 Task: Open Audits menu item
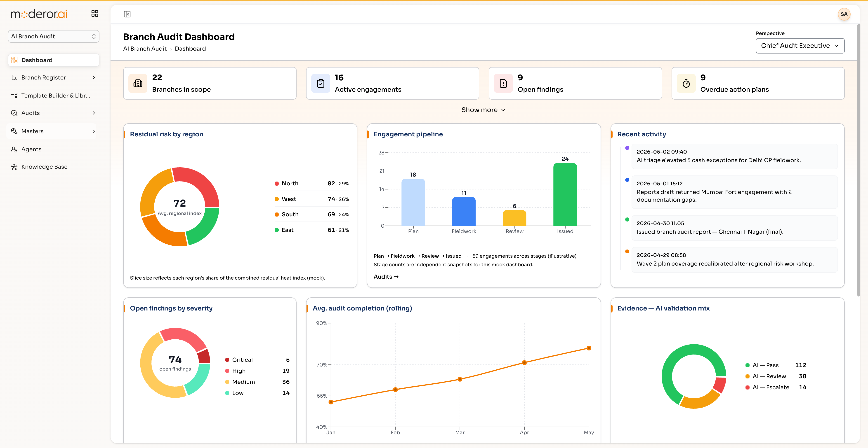point(54,113)
